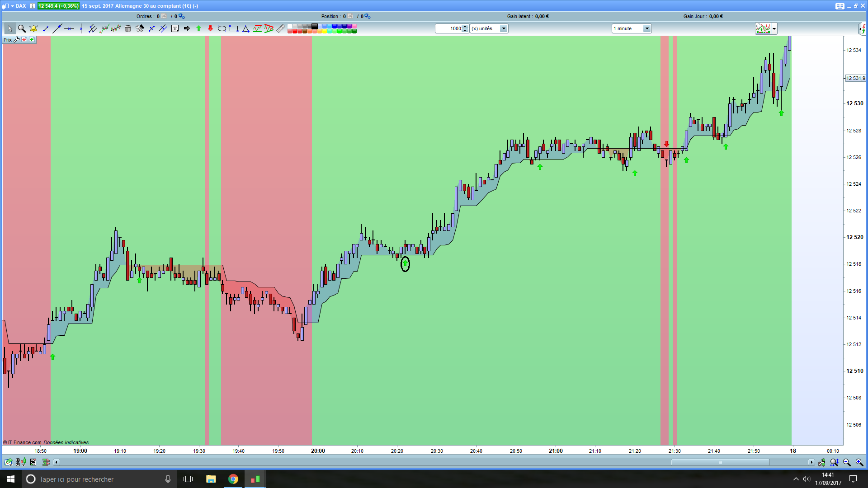
Task: Toggle the green up arrow beside Prix
Action: click(x=32, y=40)
